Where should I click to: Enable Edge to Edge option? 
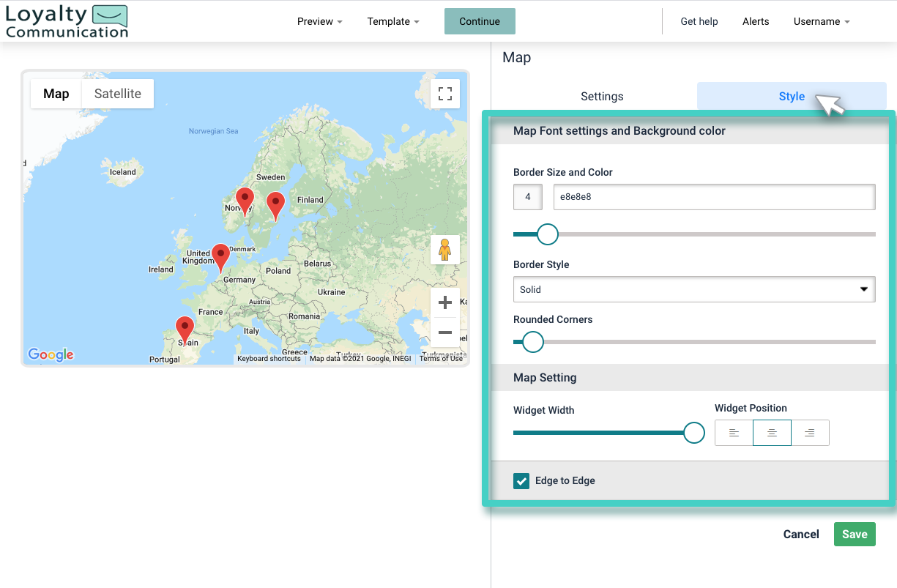point(521,481)
